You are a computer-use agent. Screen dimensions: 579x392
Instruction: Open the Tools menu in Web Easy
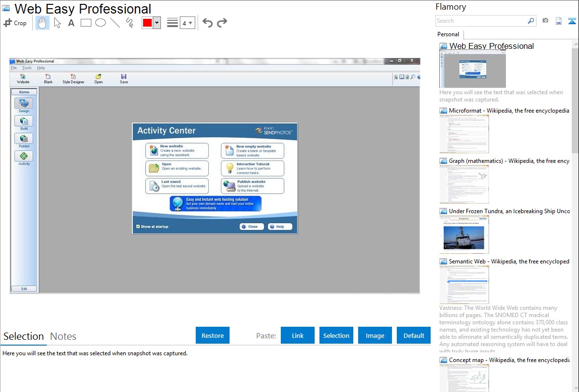click(x=27, y=68)
